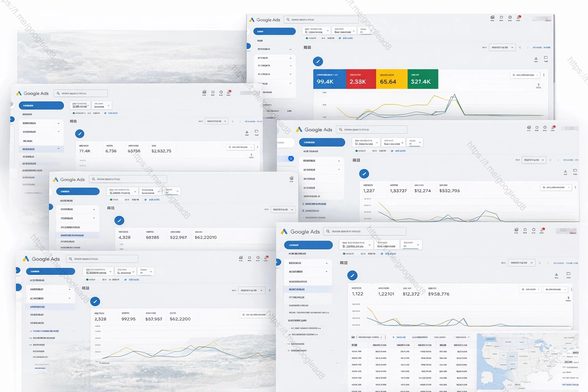Click the download icon in the 99.4K window
588x392 pixels.
pyautogui.click(x=536, y=59)
